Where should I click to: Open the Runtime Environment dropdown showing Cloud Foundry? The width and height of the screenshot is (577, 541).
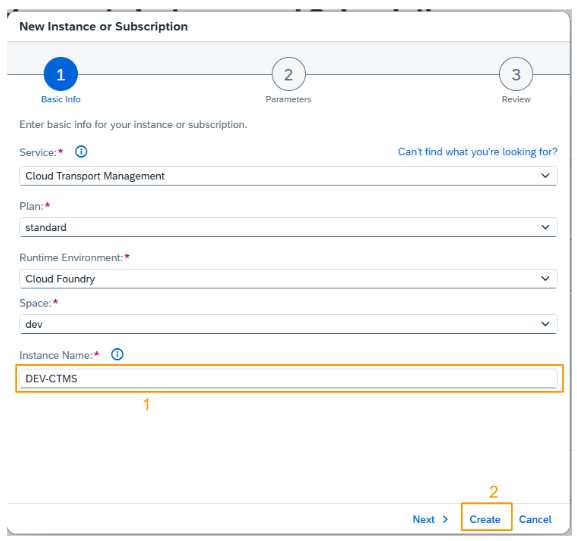288,279
